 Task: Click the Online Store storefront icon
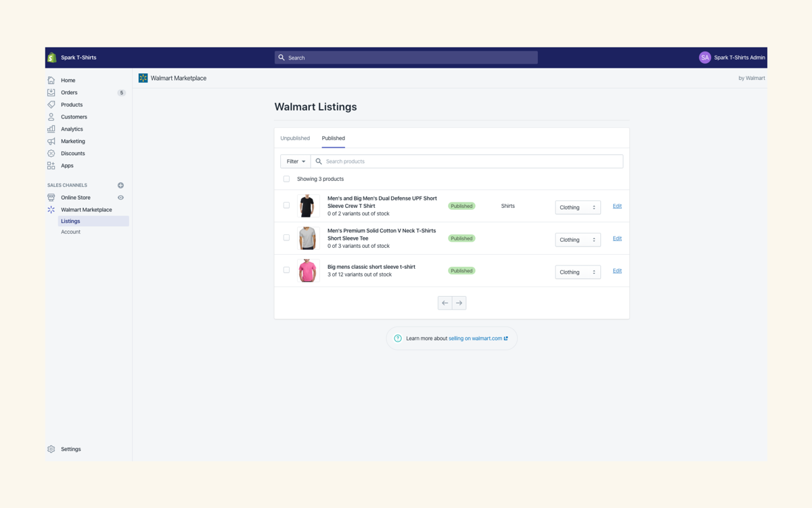[x=51, y=197]
